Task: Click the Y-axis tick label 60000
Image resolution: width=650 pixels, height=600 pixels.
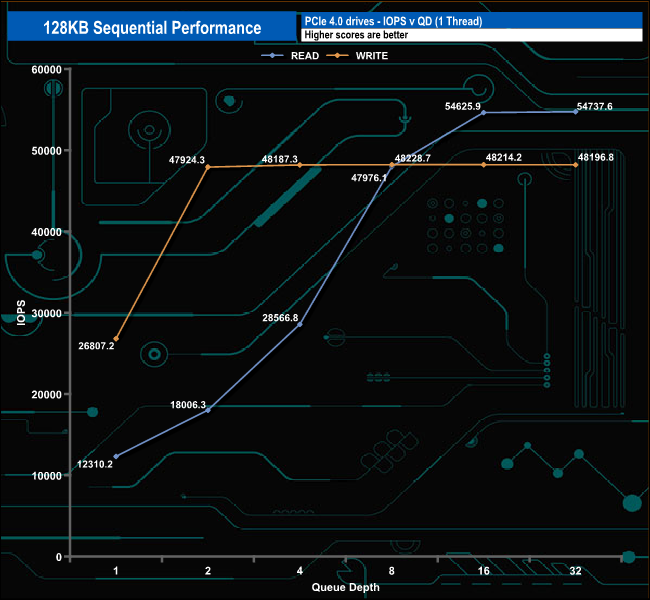Action: (46, 70)
